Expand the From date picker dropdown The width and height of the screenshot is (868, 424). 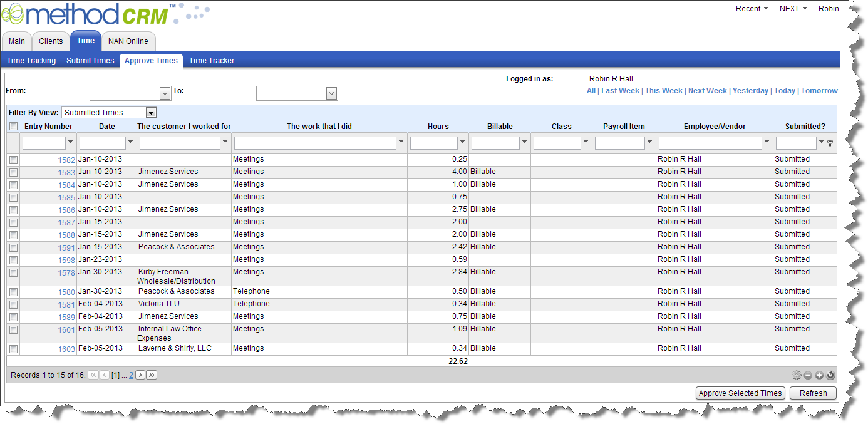[x=165, y=93]
